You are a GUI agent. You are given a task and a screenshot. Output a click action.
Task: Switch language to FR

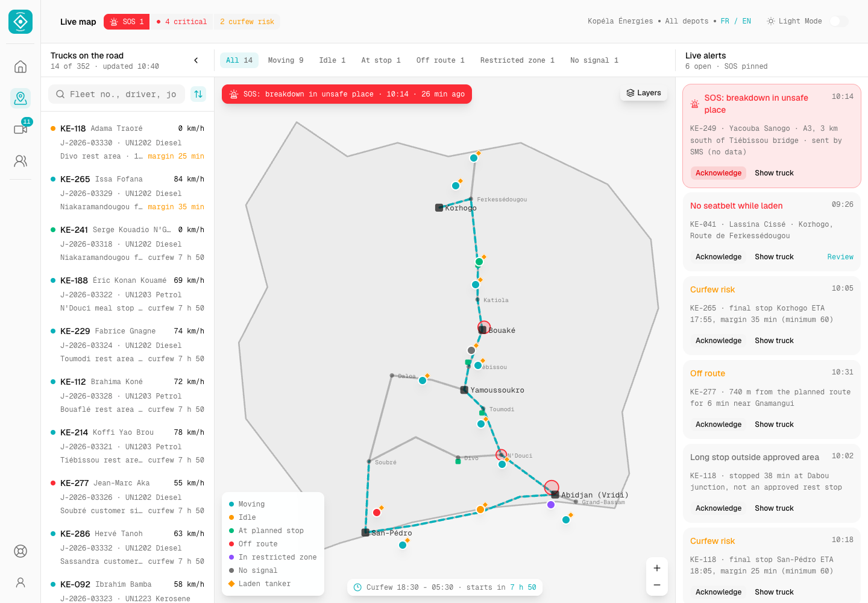coord(725,21)
